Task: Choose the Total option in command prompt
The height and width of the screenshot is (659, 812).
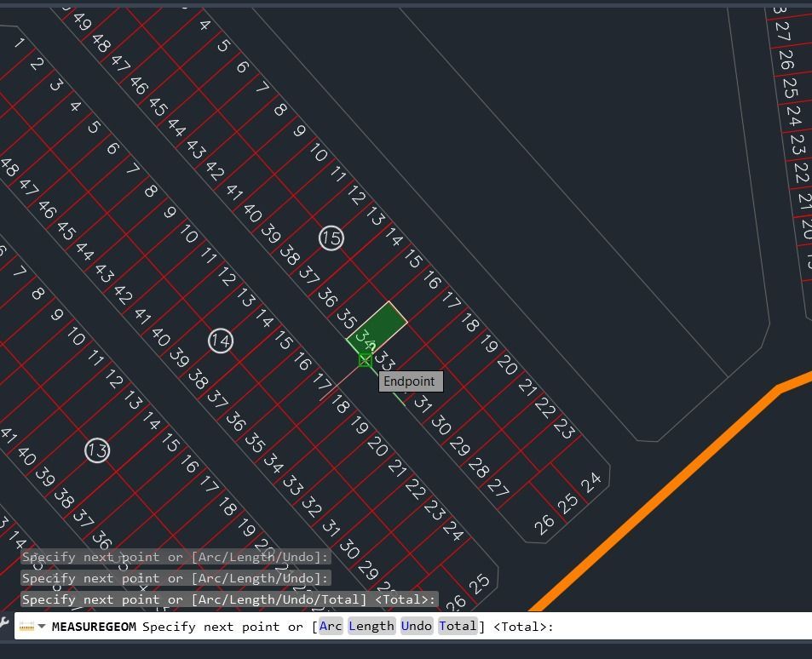Action: point(458,627)
